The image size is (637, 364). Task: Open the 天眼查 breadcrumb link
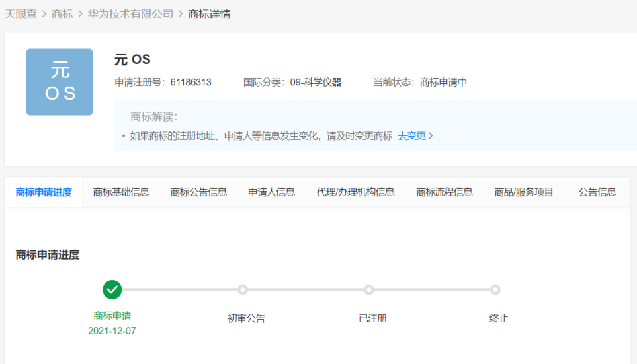(x=21, y=14)
